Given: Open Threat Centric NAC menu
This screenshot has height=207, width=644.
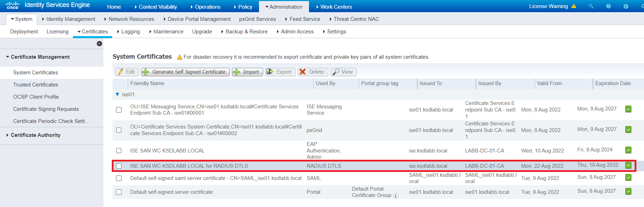Looking at the screenshot, I should pyautogui.click(x=354, y=19).
